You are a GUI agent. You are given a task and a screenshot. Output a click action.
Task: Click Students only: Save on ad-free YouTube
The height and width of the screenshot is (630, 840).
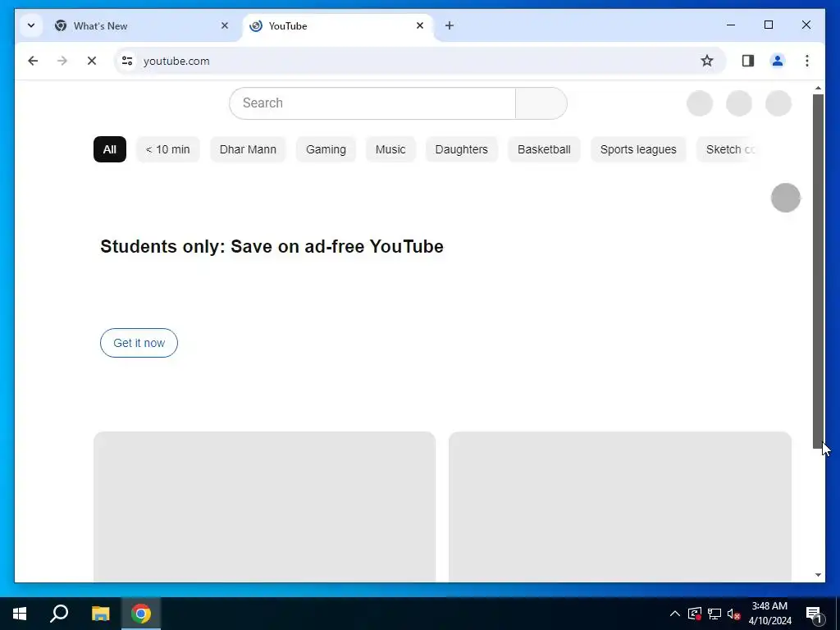272,246
